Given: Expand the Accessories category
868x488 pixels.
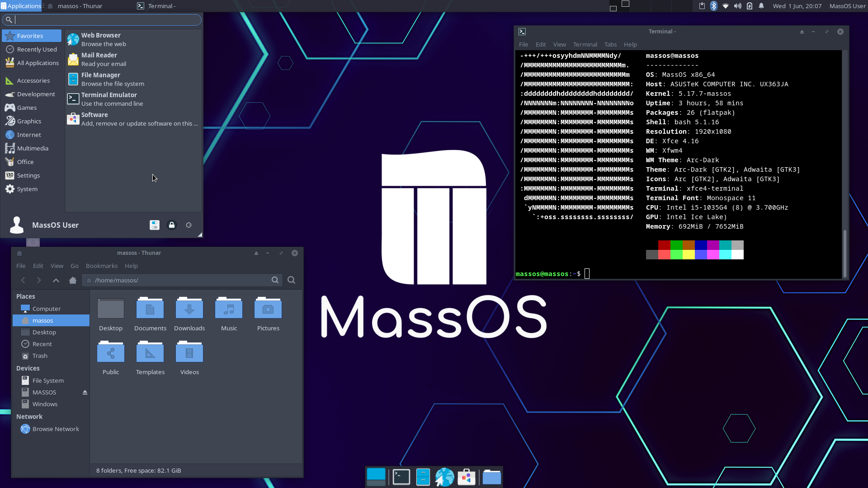Looking at the screenshot, I should tap(33, 80).
